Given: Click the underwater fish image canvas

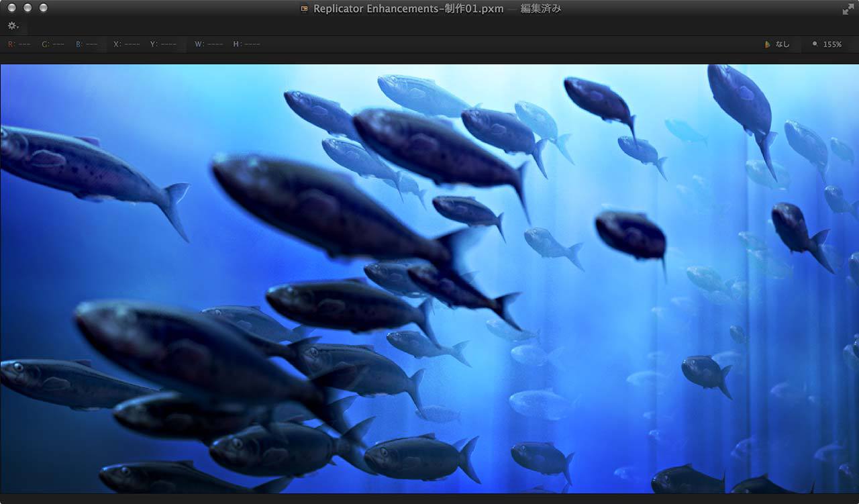Looking at the screenshot, I should click(x=429, y=279).
